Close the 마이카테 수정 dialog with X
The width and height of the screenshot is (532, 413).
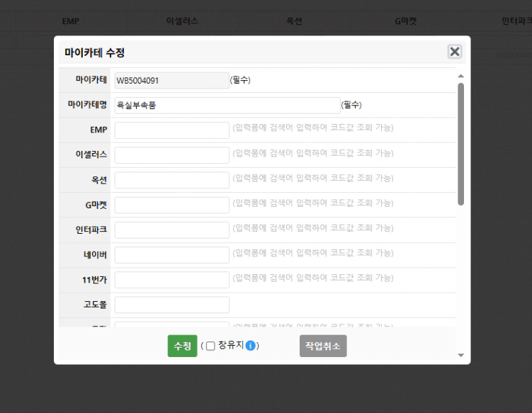pyautogui.click(x=454, y=52)
